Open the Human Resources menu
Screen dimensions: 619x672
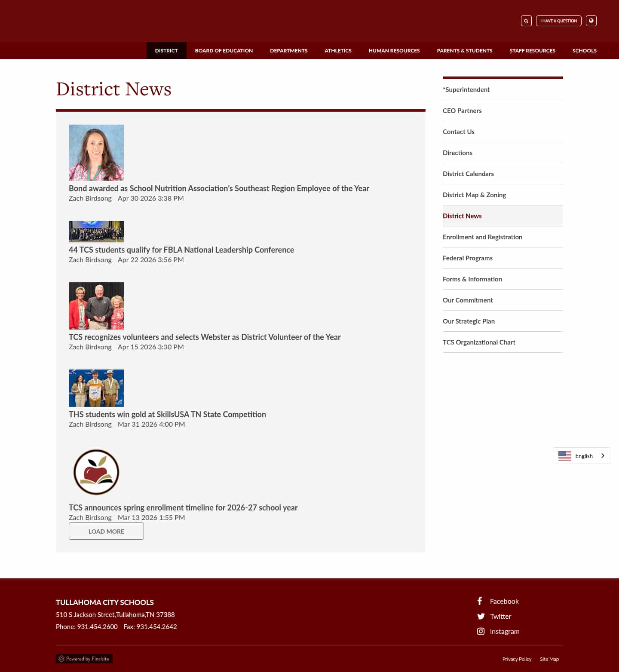(x=394, y=51)
